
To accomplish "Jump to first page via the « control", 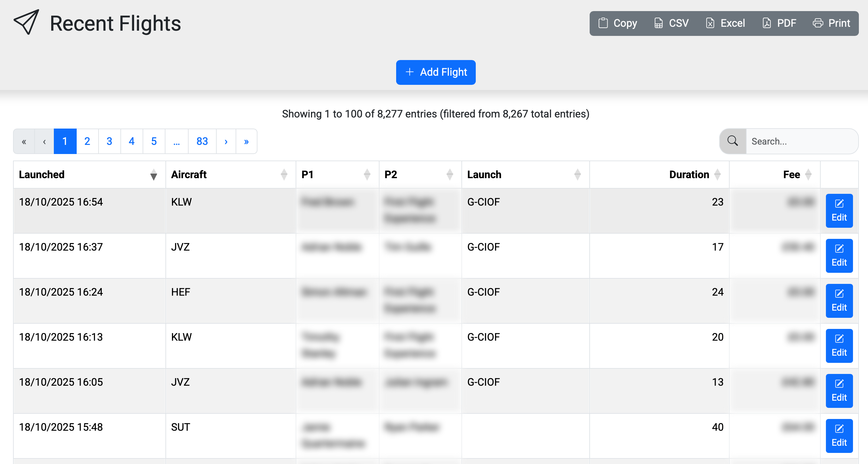I will point(23,141).
